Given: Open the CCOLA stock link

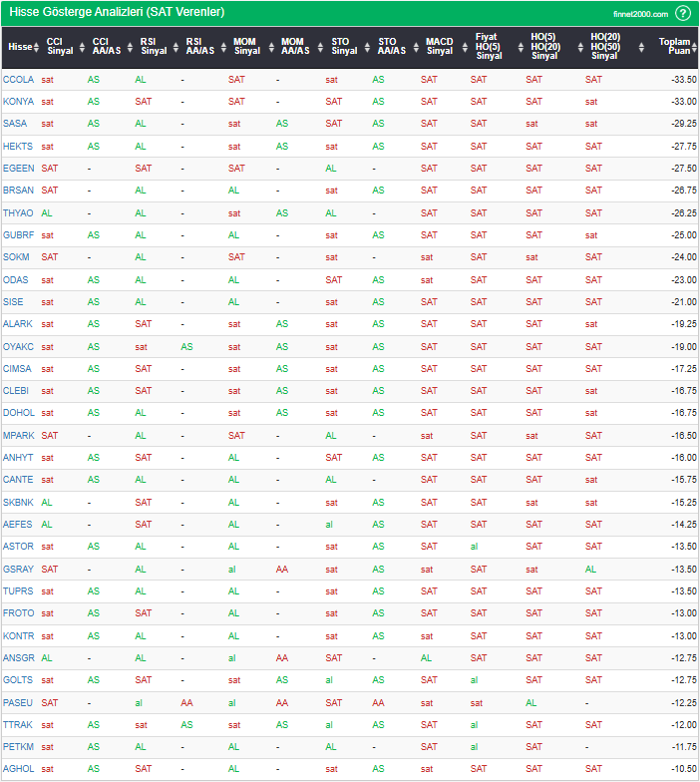Looking at the screenshot, I should (x=18, y=80).
